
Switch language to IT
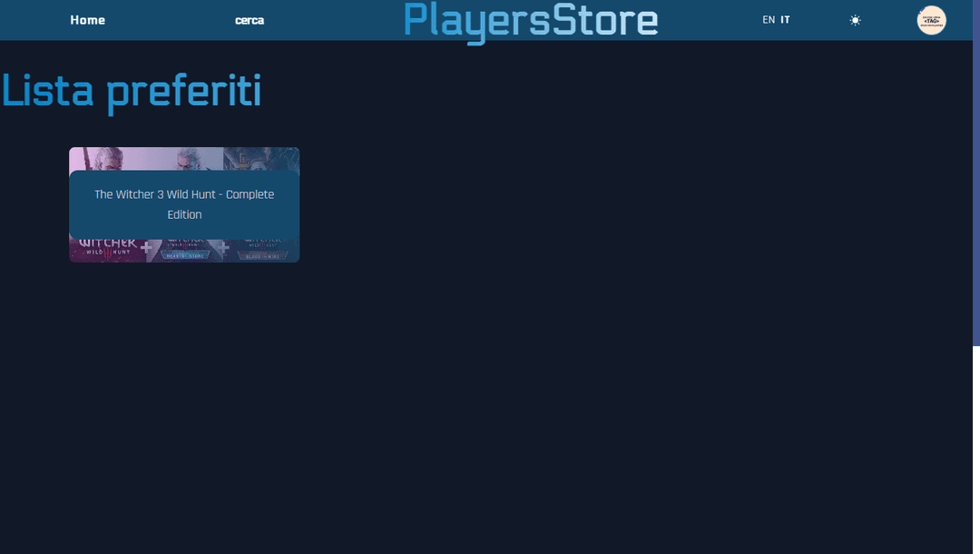tap(785, 20)
